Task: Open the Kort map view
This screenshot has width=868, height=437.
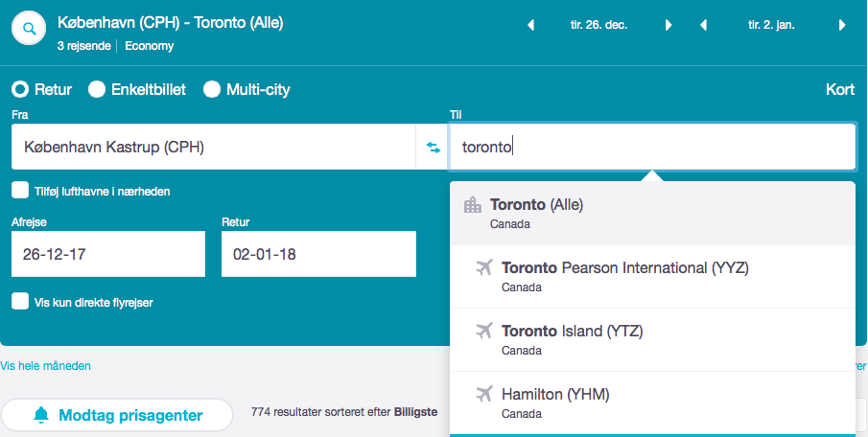Action: [839, 90]
